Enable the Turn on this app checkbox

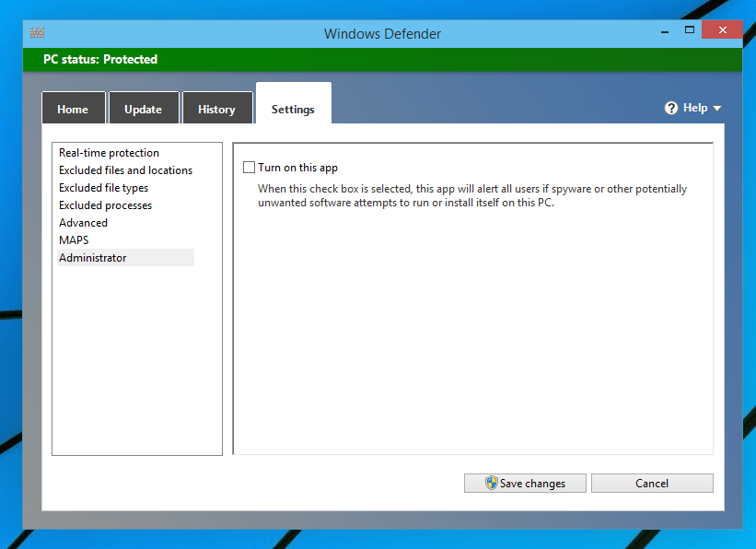(x=249, y=168)
